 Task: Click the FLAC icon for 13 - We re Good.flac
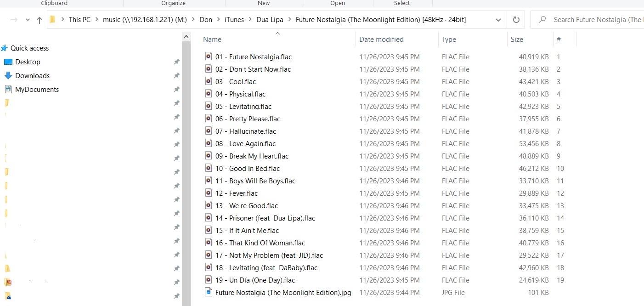coord(209,205)
